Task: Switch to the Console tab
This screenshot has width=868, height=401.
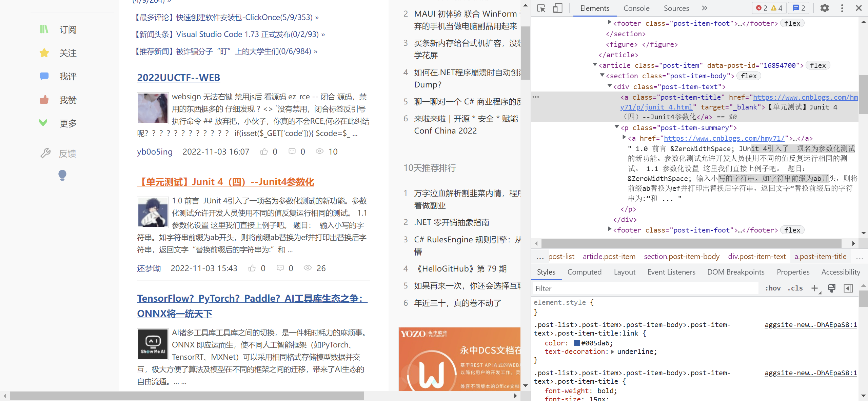Action: pos(636,8)
